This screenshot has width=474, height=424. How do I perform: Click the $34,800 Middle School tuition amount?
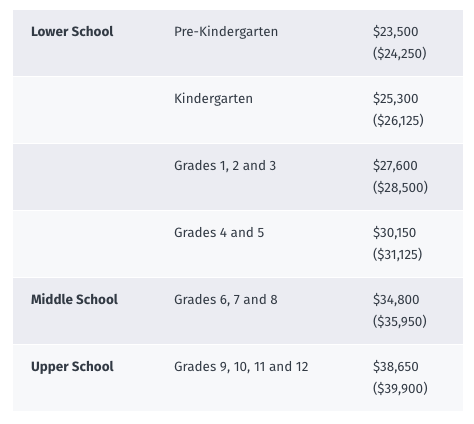396,299
